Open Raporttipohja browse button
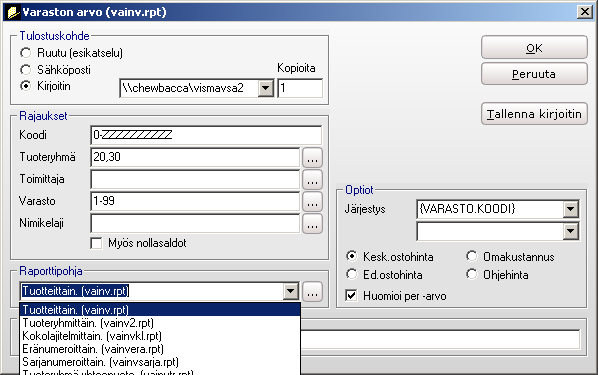Viewport: 598px width, 375px height. tap(312, 292)
